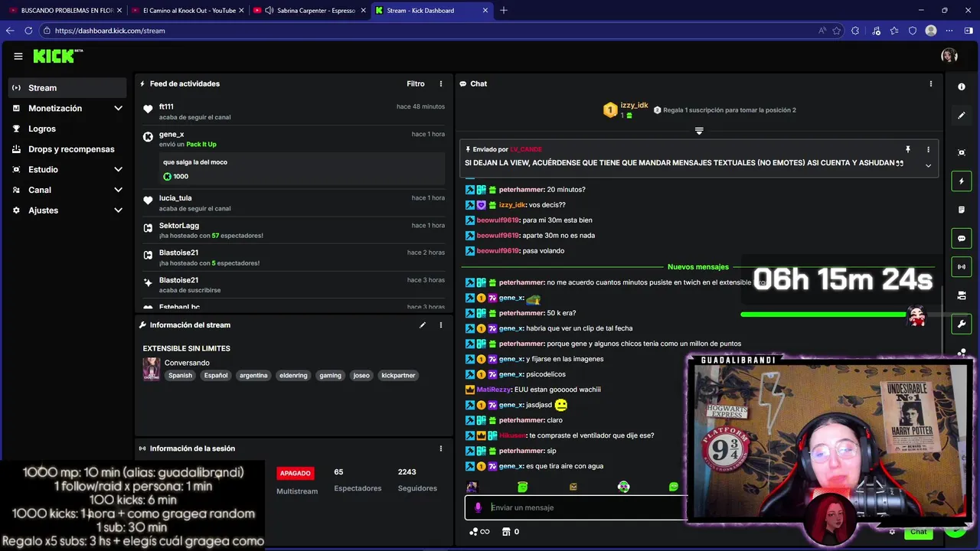Click MatiRezzy username in chat

click(494, 390)
